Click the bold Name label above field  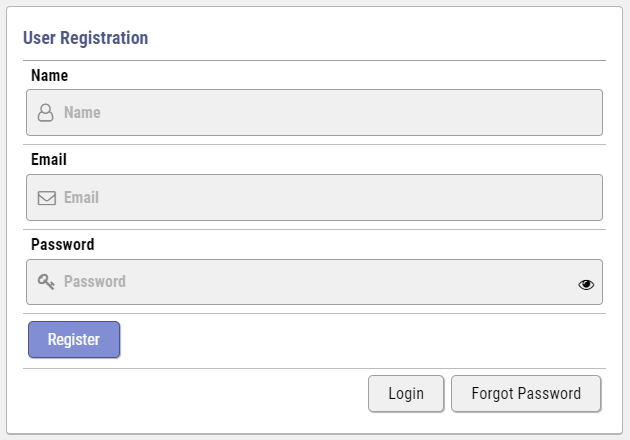[x=49, y=76]
